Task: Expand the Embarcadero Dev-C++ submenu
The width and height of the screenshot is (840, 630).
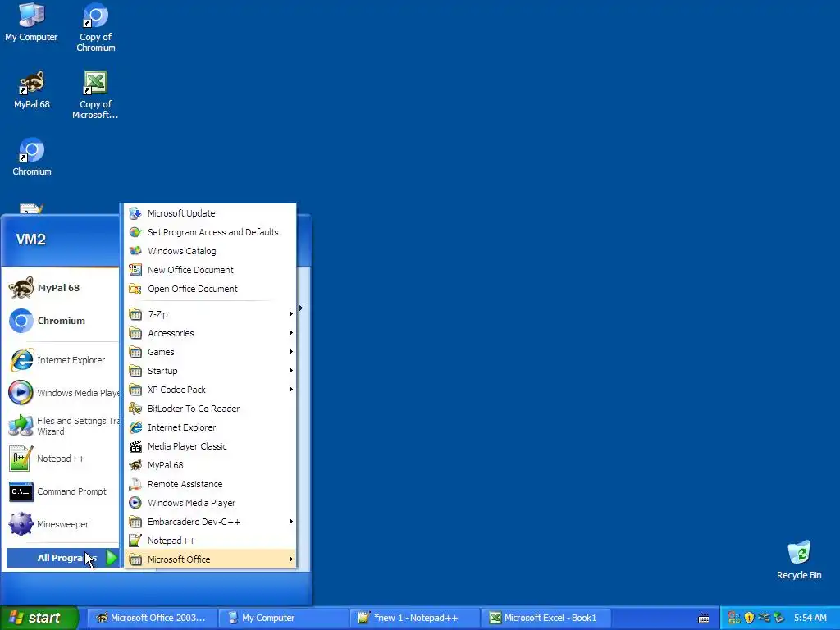Action: 211,522
